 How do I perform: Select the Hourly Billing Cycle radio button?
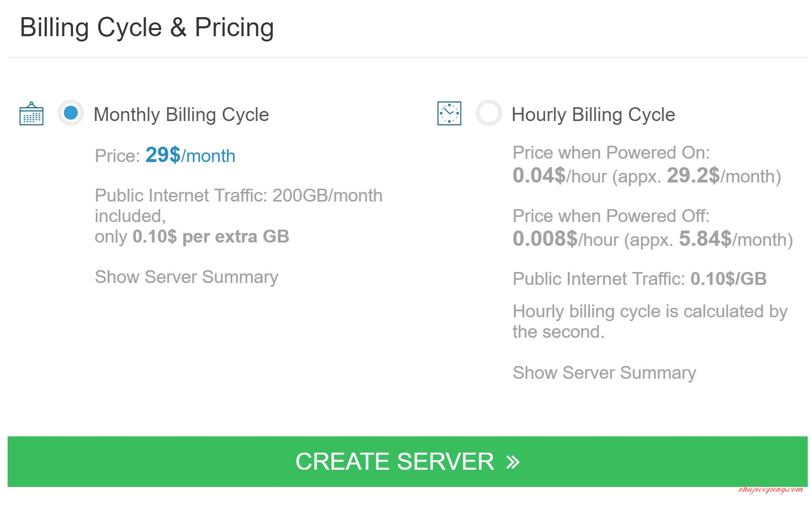click(x=489, y=113)
